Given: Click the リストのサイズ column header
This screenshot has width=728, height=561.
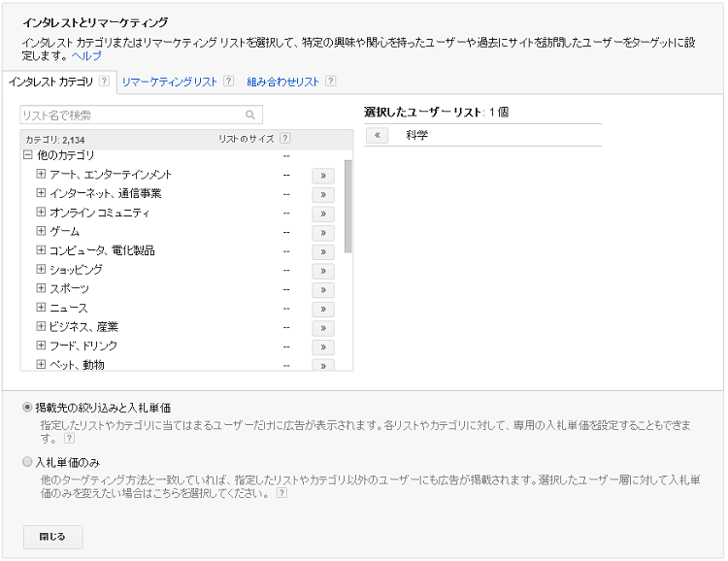Looking at the screenshot, I should pyautogui.click(x=247, y=139).
